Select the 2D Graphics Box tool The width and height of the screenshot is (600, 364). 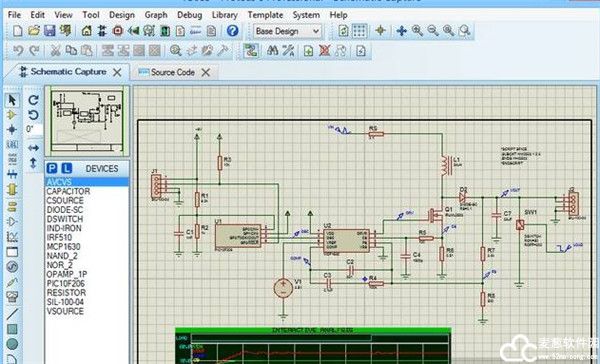tap(12, 329)
